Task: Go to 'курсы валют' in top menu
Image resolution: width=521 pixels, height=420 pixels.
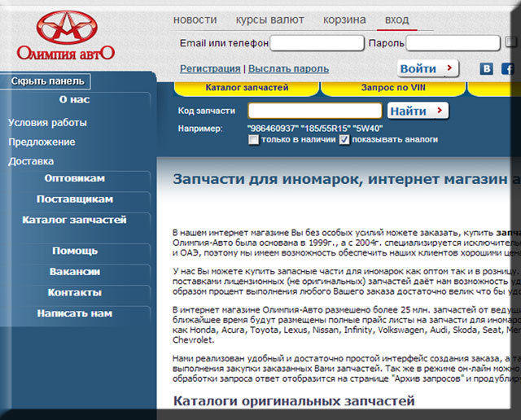Action: (x=269, y=20)
